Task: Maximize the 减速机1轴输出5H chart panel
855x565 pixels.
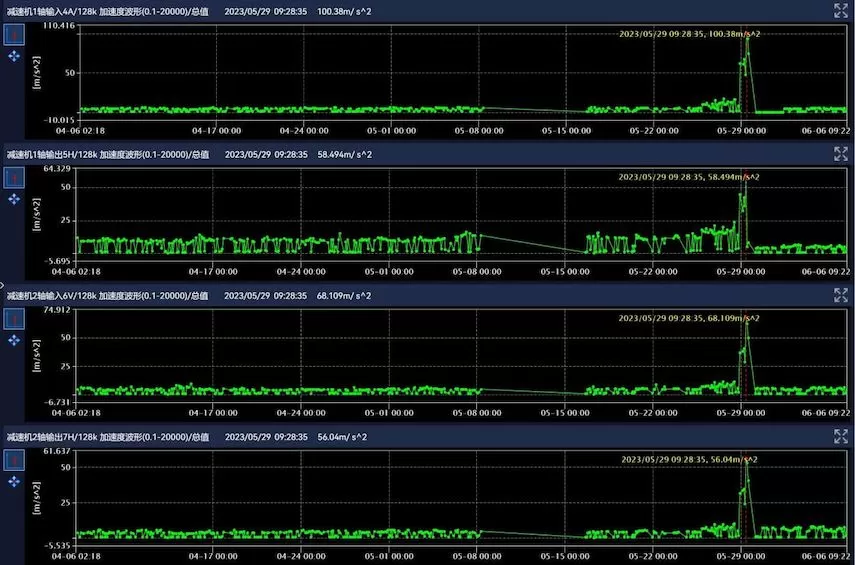Action: [841, 153]
